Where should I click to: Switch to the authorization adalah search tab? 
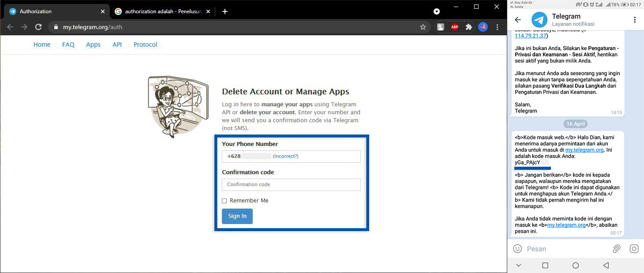tap(159, 11)
